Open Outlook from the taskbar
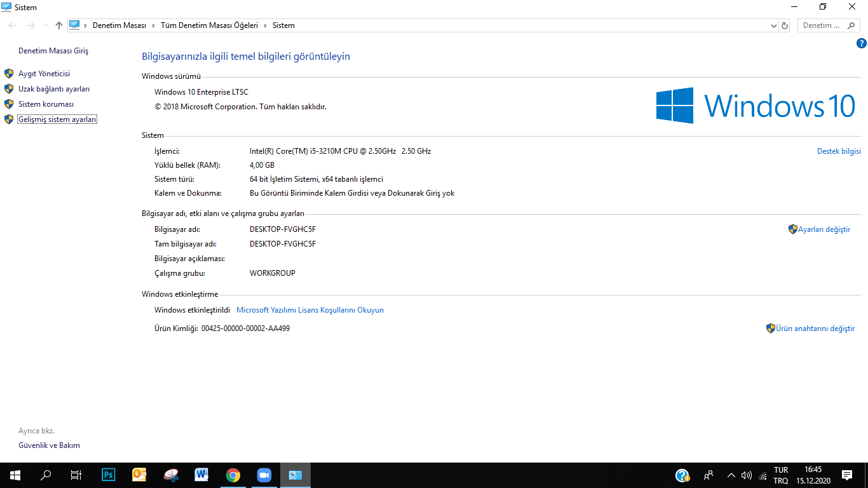868x488 pixels. pos(139,475)
